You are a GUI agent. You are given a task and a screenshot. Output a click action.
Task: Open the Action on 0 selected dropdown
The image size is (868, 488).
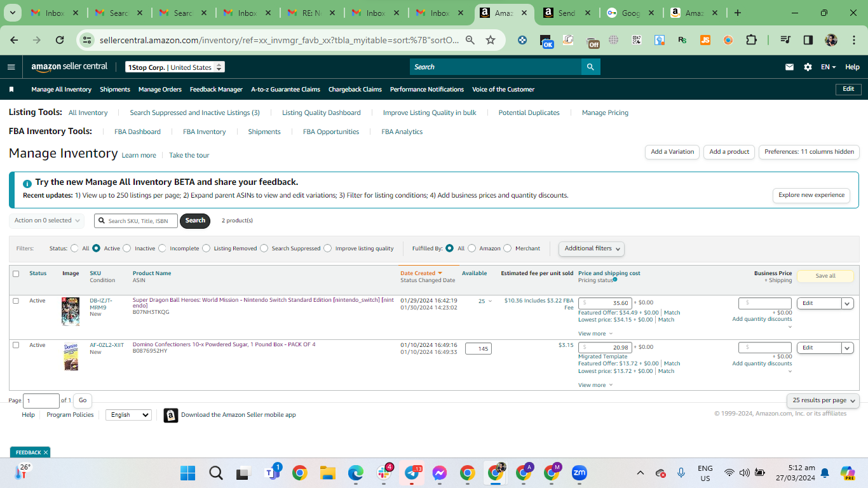46,220
